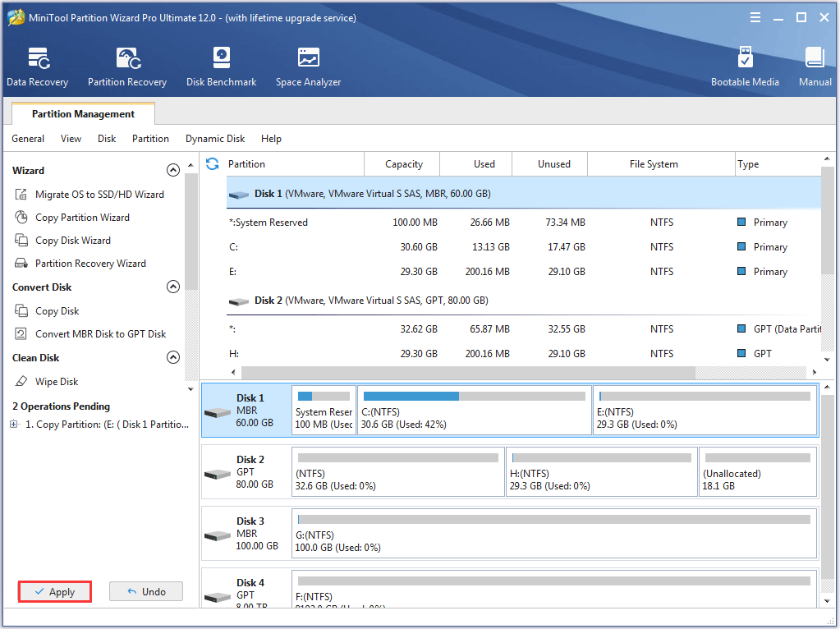Image resolution: width=840 pixels, height=629 pixels.
Task: Select the Disk 4 drive icon in the disk map
Action: (218, 596)
